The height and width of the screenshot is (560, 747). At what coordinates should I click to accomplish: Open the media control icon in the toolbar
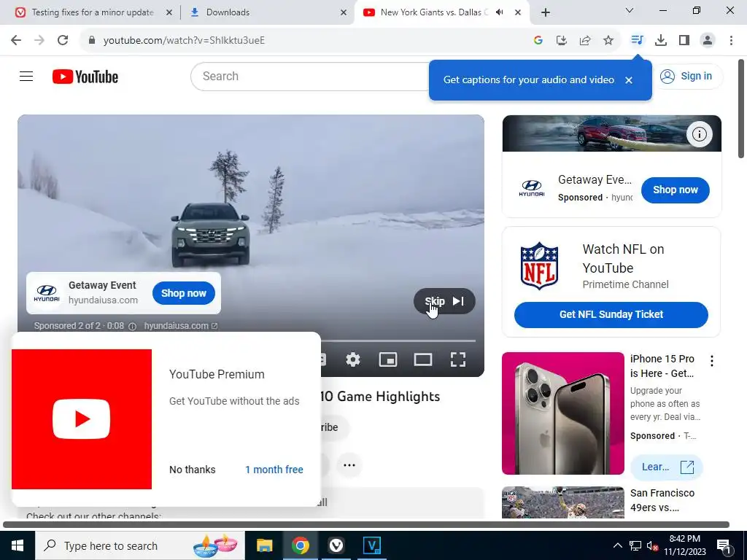(x=637, y=41)
